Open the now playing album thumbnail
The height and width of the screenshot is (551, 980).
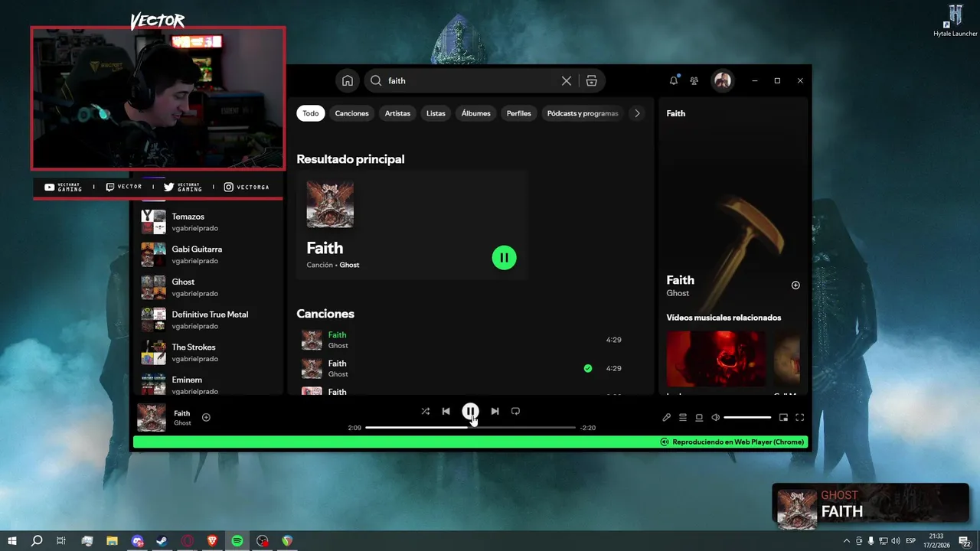pos(152,417)
